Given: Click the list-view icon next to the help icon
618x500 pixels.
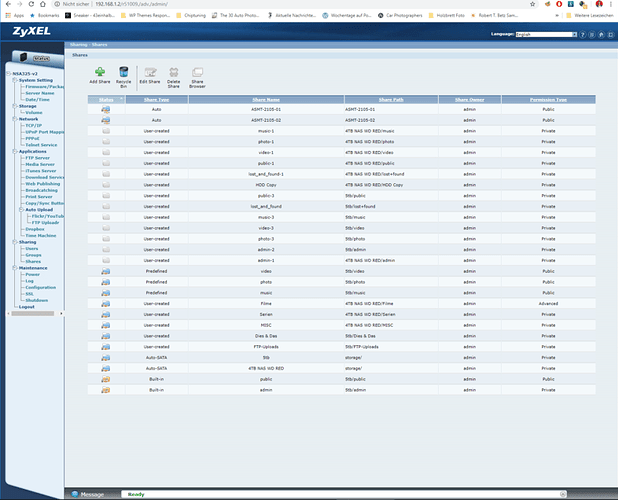Looking at the screenshot, I should click(x=592, y=35).
